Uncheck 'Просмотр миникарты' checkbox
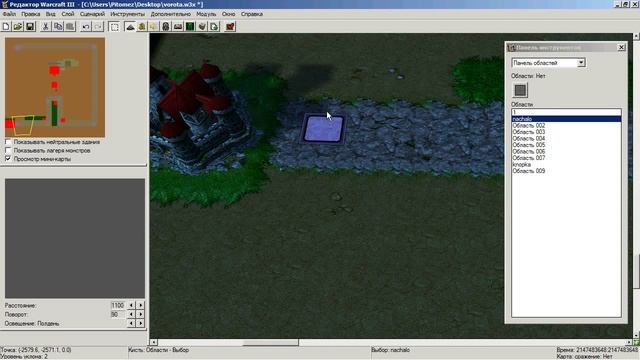The width and height of the screenshot is (640, 360). click(8, 159)
